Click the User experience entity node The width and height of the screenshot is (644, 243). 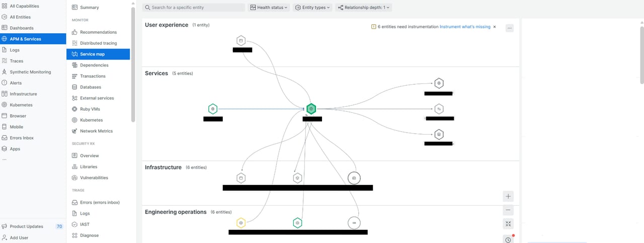[x=240, y=41]
